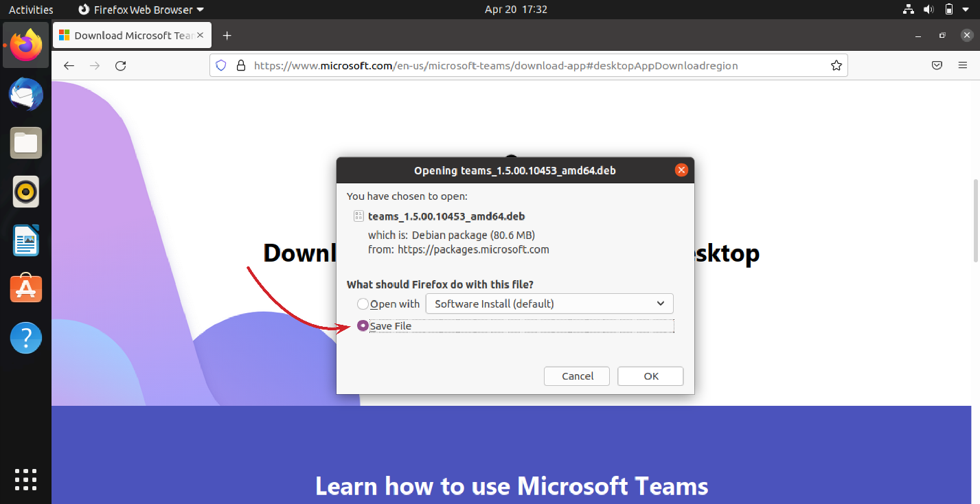Viewport: 980px width, 504px height.
Task: Open the Activities overview
Action: [31, 10]
